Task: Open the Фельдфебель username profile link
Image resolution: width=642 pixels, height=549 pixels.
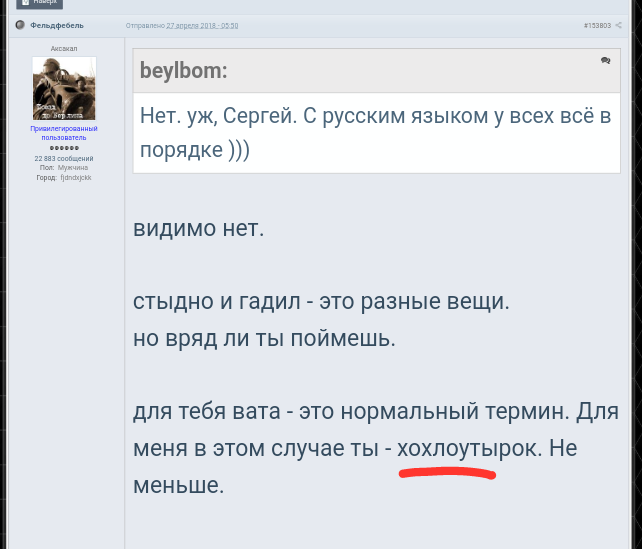Action: click(57, 25)
